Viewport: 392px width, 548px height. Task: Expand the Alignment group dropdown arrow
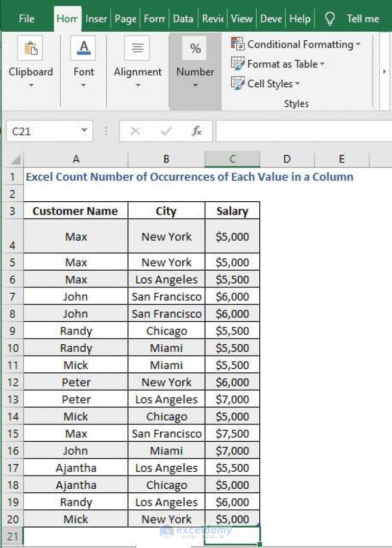click(x=138, y=85)
